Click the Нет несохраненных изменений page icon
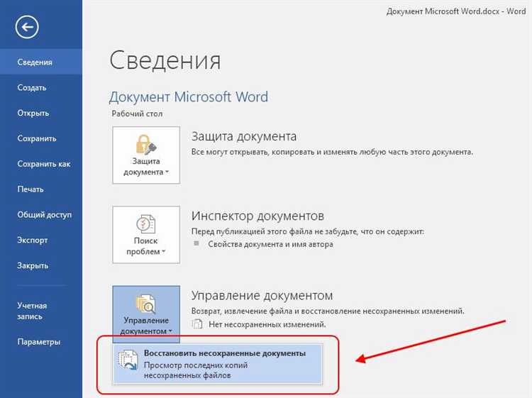The height and width of the screenshot is (398, 532). 196,324
